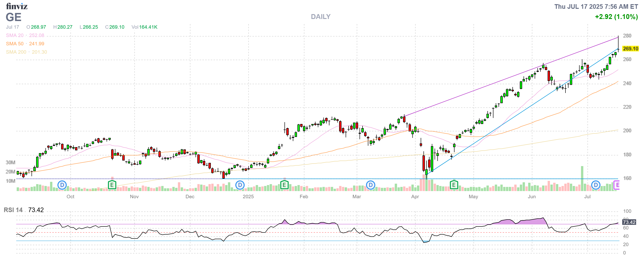Select the SMA 50 indicator label
Viewport: 644px width, 260px height.
pos(15,44)
